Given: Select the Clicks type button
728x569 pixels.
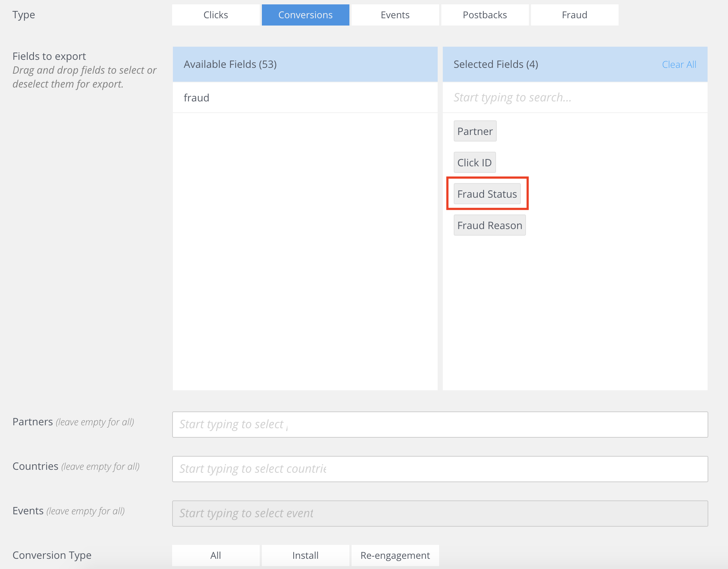Looking at the screenshot, I should [x=216, y=15].
